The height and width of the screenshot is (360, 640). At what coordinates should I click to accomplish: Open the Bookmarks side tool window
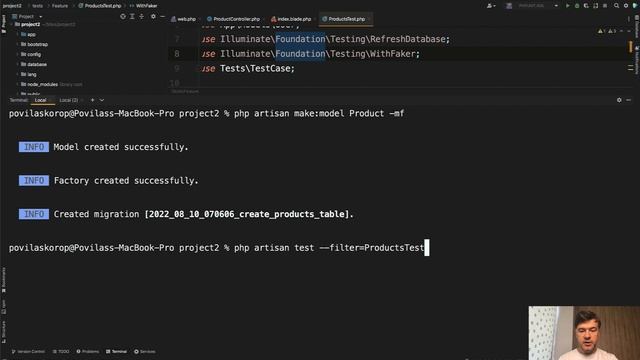(4, 280)
